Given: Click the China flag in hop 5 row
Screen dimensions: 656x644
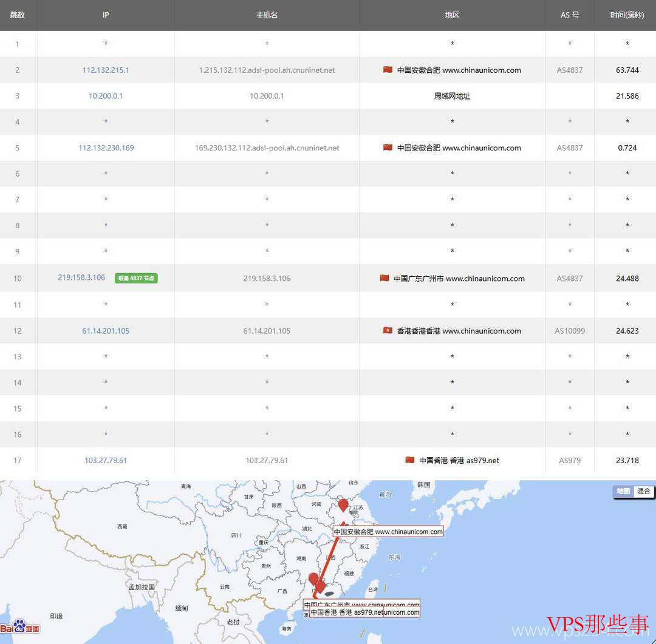Looking at the screenshot, I should 388,147.
